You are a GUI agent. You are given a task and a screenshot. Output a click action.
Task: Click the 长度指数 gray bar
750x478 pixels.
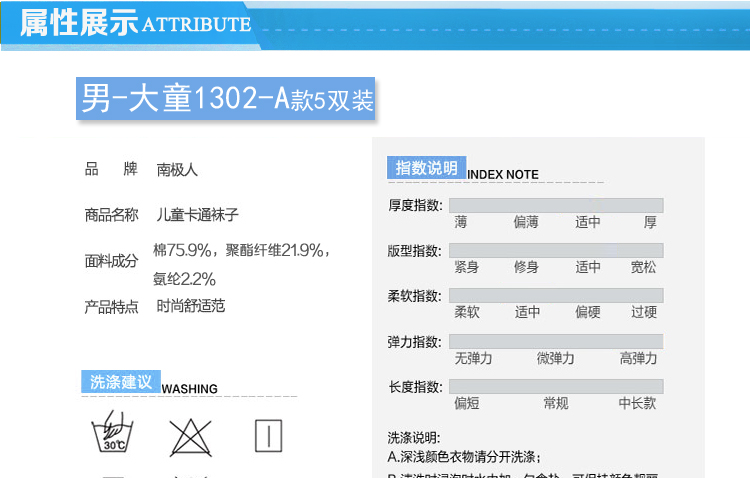tap(556, 386)
